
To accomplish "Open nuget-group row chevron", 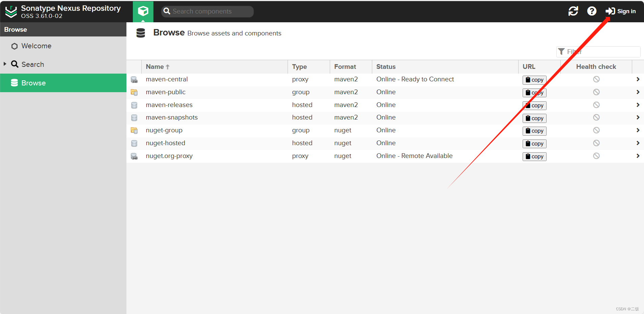I will pyautogui.click(x=638, y=130).
